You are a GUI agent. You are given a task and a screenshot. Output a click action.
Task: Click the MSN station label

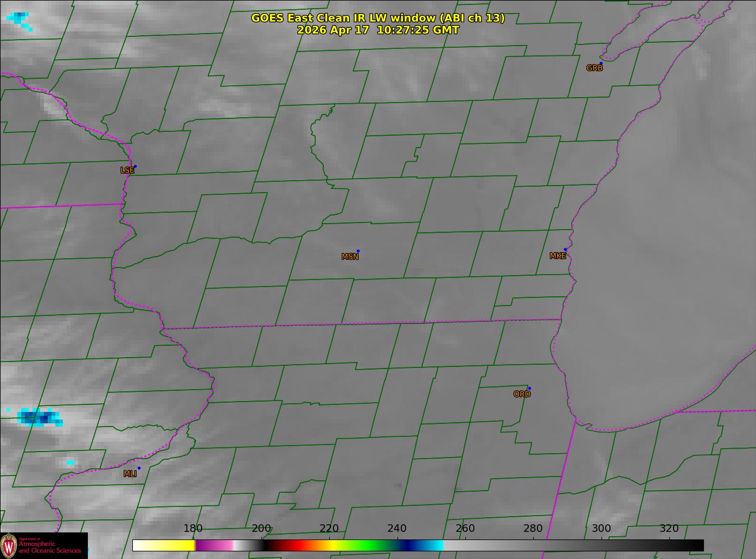click(x=350, y=257)
